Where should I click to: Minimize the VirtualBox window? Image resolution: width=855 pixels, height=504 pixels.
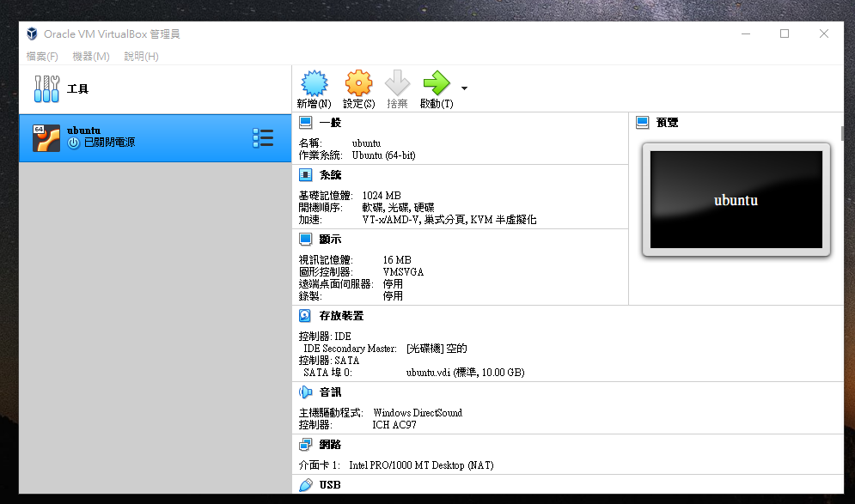click(x=746, y=33)
